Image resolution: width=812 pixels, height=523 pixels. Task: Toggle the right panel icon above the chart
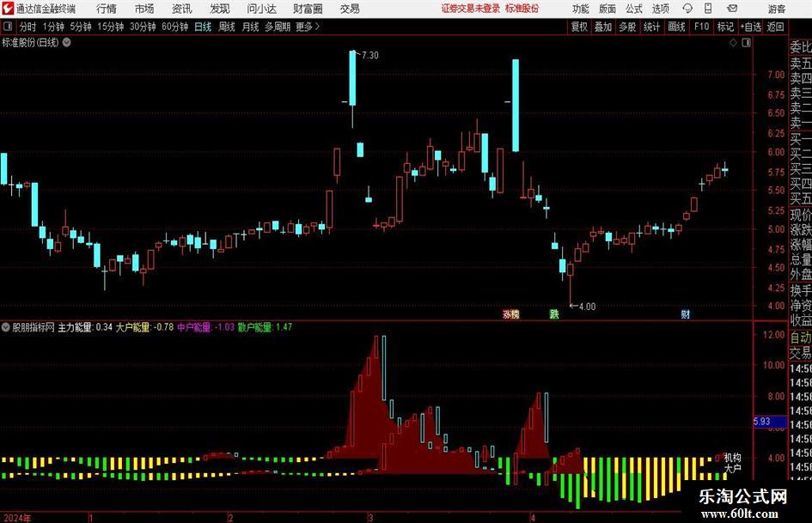(x=746, y=42)
